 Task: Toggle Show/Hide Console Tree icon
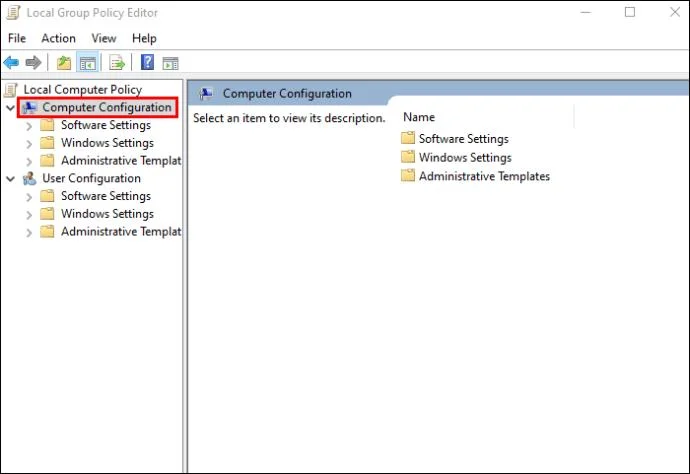pyautogui.click(x=88, y=63)
